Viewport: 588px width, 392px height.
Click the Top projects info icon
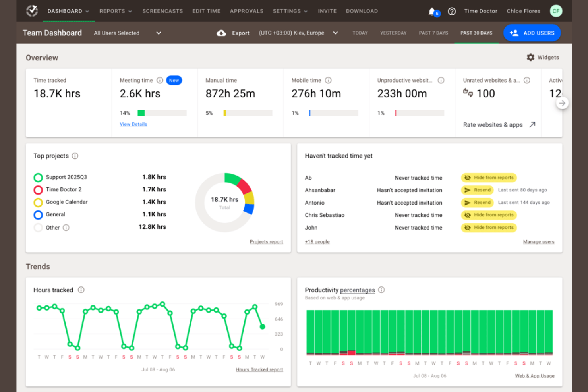click(75, 156)
